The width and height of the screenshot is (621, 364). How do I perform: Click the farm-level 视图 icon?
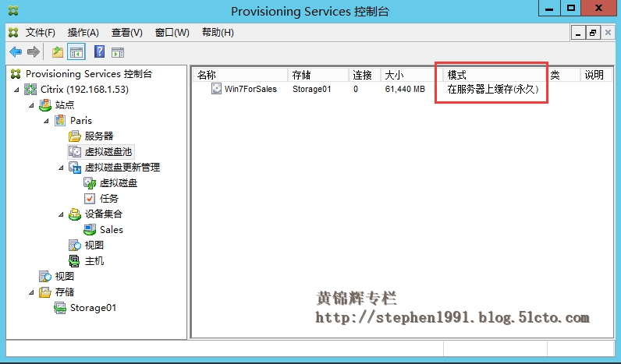45,277
